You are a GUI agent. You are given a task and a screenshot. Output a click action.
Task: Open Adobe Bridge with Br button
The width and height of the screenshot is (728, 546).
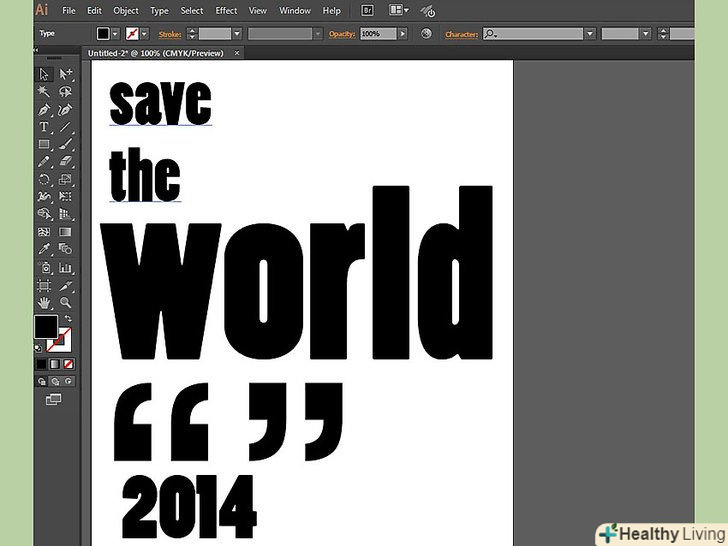point(368,10)
